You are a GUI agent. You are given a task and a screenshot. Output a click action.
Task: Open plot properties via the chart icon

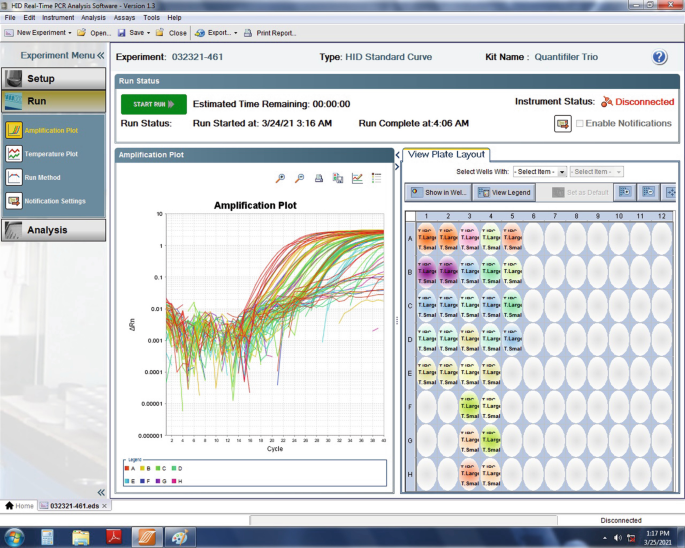[357, 178]
